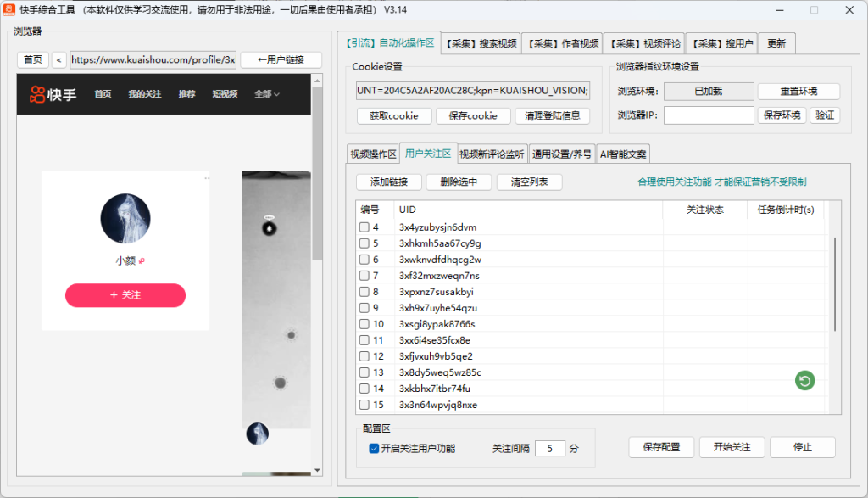Click the back arrow beside the address bar
The image size is (868, 498).
coord(58,60)
